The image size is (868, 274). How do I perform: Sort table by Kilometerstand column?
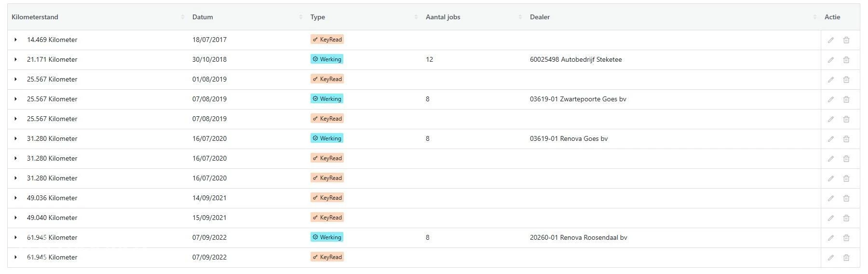pos(182,17)
